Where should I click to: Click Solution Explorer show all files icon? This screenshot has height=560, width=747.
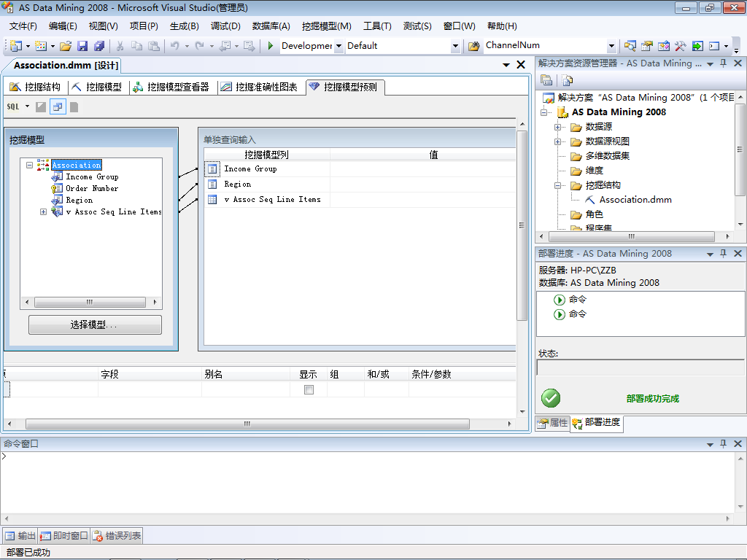coord(567,80)
